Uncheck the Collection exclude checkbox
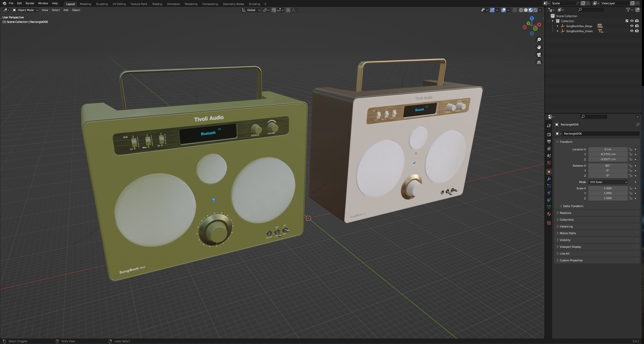The height and width of the screenshot is (344, 644). [627, 21]
